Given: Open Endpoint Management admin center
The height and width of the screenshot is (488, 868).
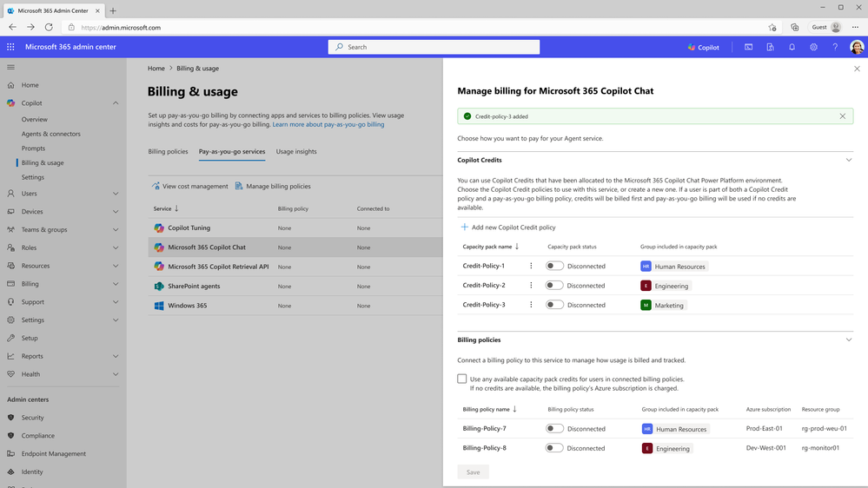Looking at the screenshot, I should point(53,453).
